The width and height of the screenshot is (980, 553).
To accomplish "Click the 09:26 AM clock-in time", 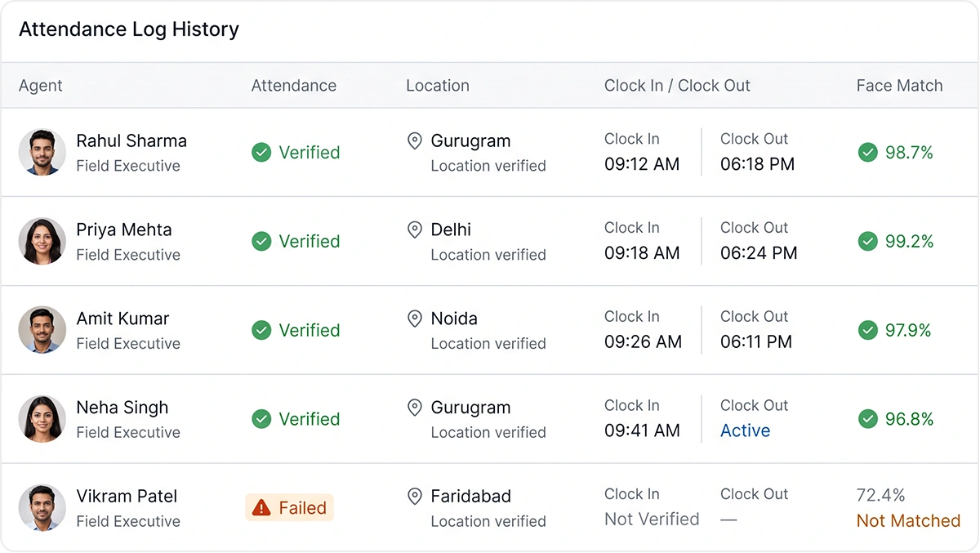I will [643, 342].
